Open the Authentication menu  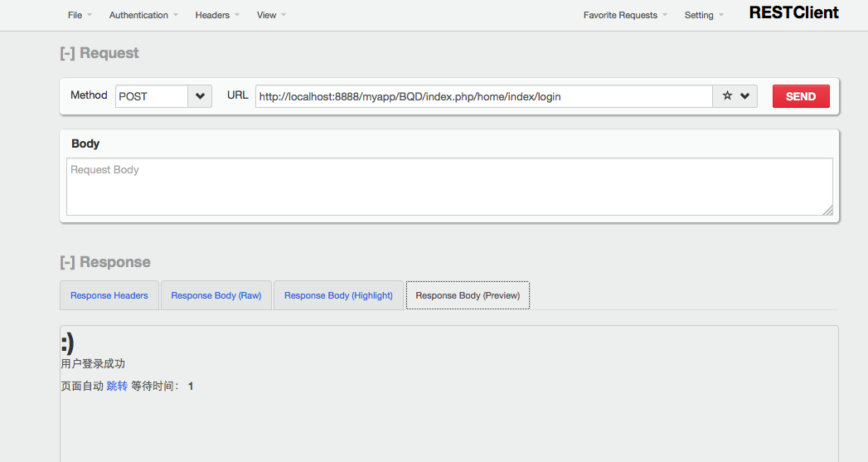(143, 15)
